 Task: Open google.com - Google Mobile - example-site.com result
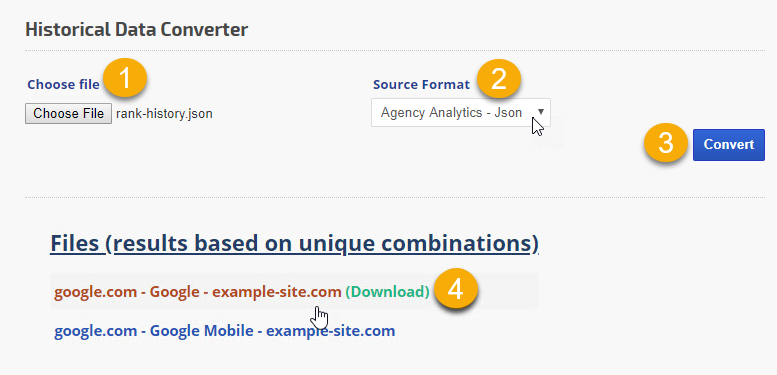pos(224,330)
